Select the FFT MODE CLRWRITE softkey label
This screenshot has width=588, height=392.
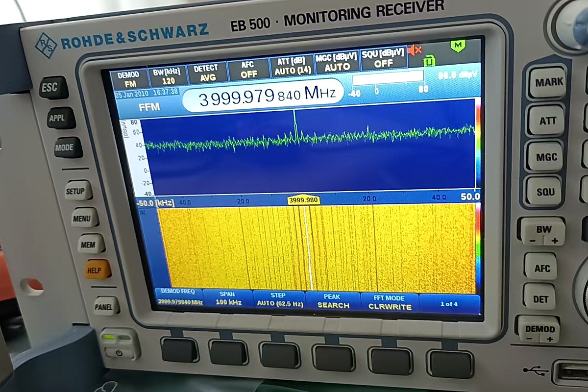[x=390, y=302]
